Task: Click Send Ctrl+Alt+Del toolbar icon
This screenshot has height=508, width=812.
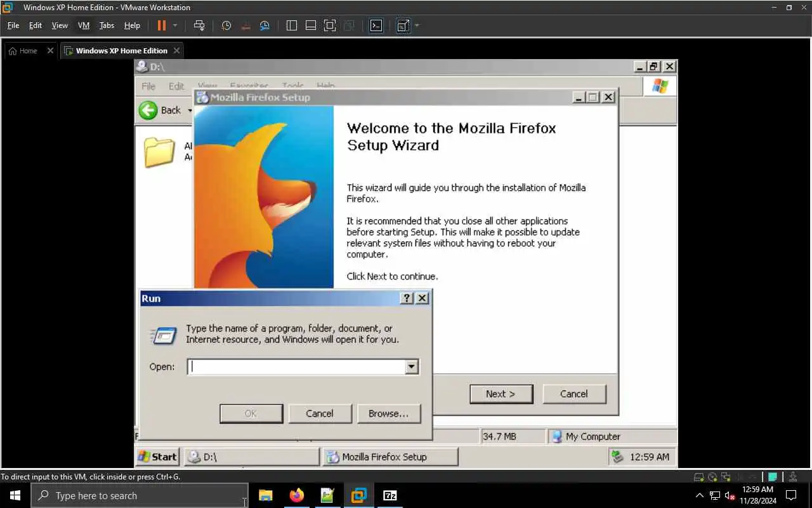Action: point(199,25)
